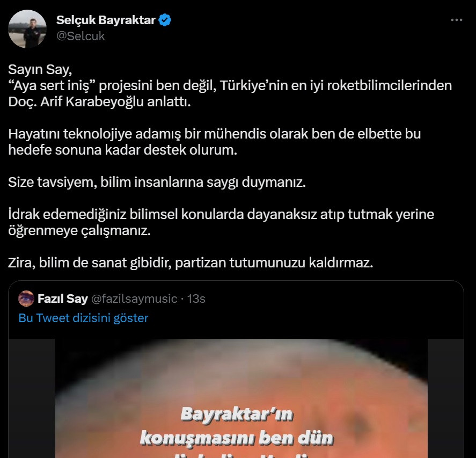The height and width of the screenshot is (458, 476).
Task: Open the Fazıl Say name in the quoted tweet
Action: (x=63, y=299)
